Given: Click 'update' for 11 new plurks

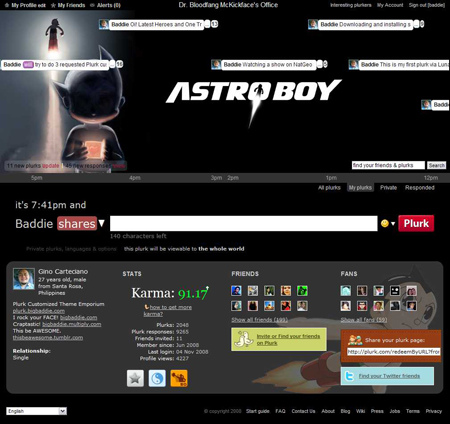Looking at the screenshot, I should click(x=51, y=166).
